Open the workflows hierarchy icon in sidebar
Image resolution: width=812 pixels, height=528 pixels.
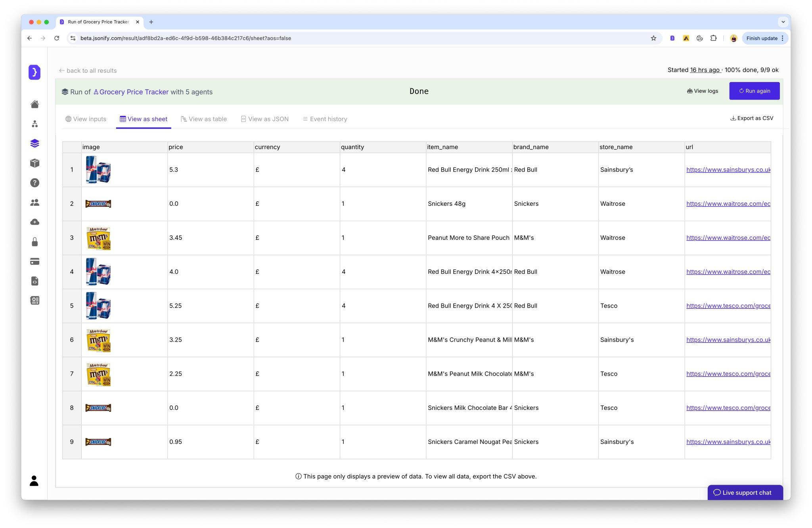coord(34,124)
